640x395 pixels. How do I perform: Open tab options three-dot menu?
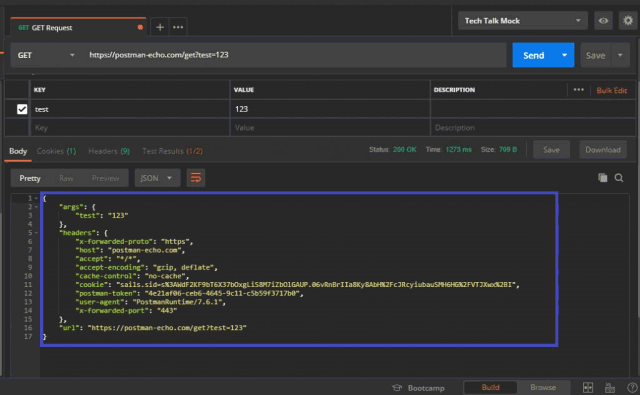tap(178, 27)
